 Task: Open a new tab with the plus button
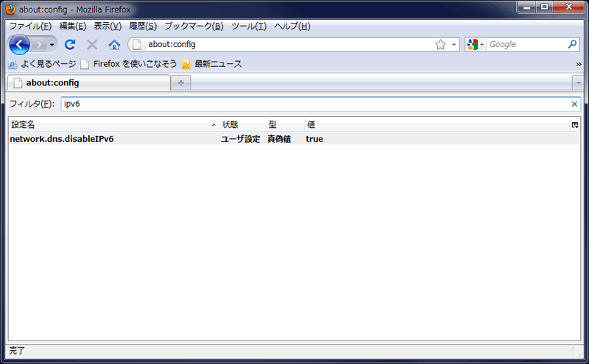coord(180,82)
